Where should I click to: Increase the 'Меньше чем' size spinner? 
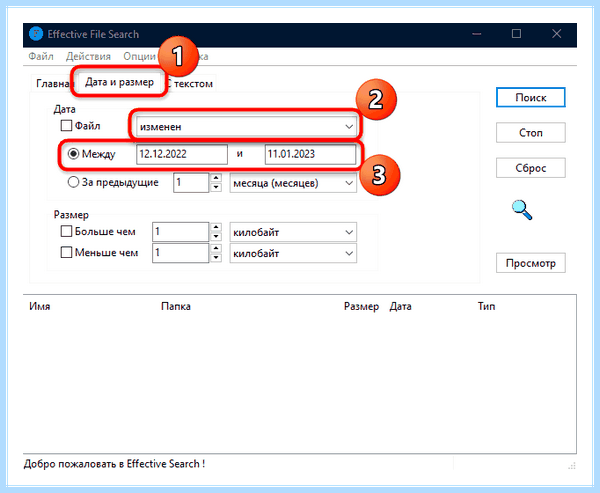click(x=216, y=248)
